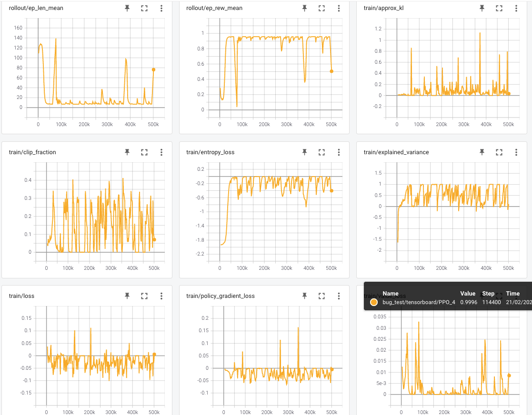This screenshot has width=532, height=415.
Task: Toggle full size for rollout/ep_rew_mean chart
Action: (x=321, y=8)
